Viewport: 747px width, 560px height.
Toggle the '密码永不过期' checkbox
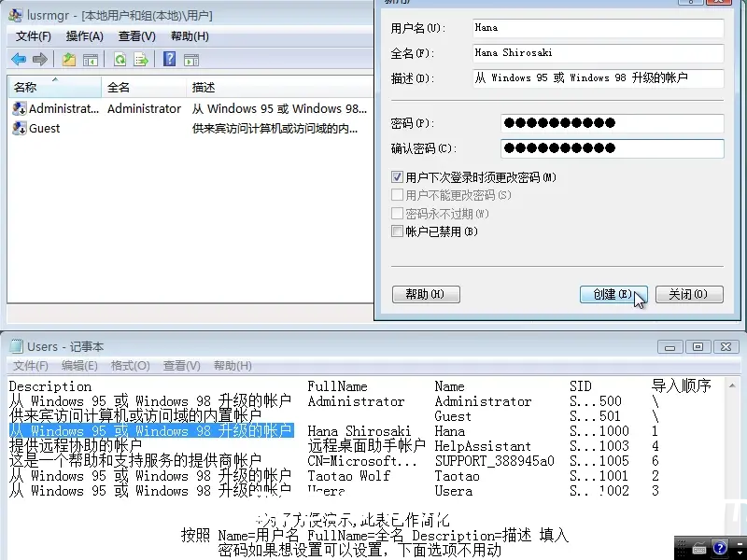397,213
